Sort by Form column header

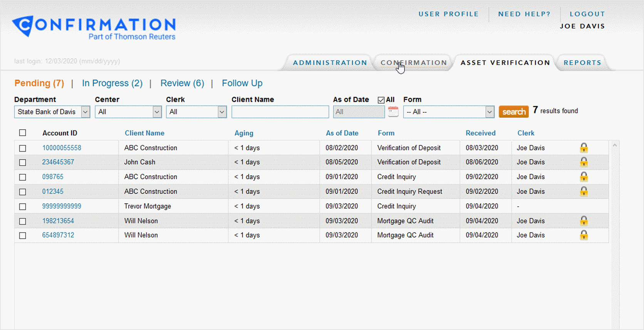click(x=386, y=133)
